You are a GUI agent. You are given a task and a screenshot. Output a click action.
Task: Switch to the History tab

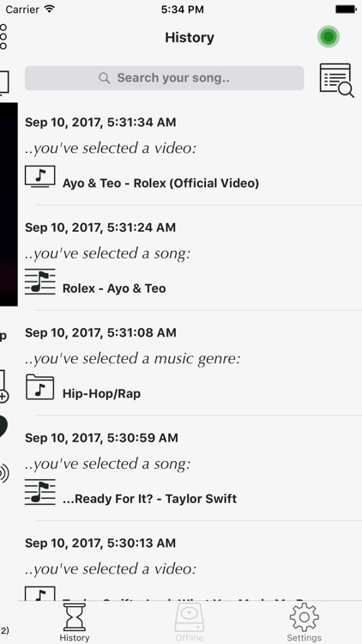coord(75,623)
